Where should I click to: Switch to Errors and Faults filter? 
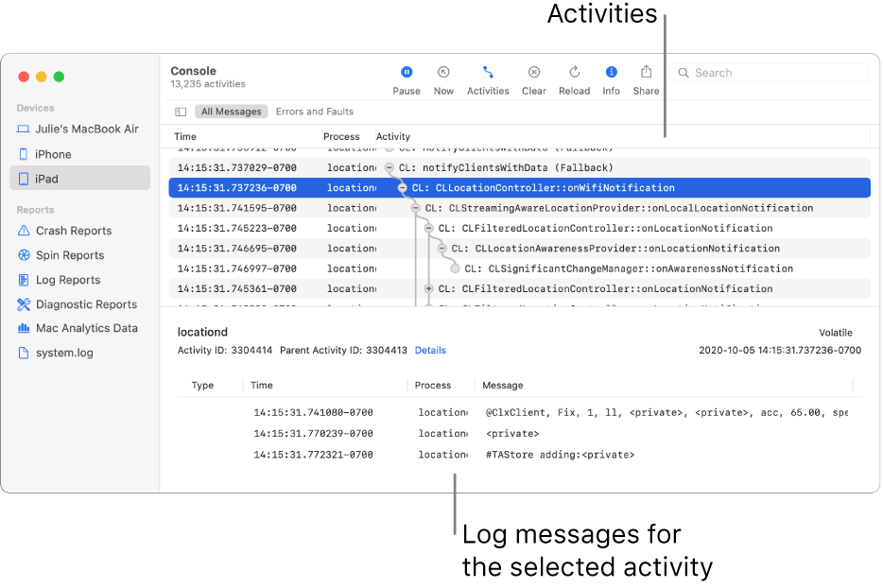click(x=314, y=112)
